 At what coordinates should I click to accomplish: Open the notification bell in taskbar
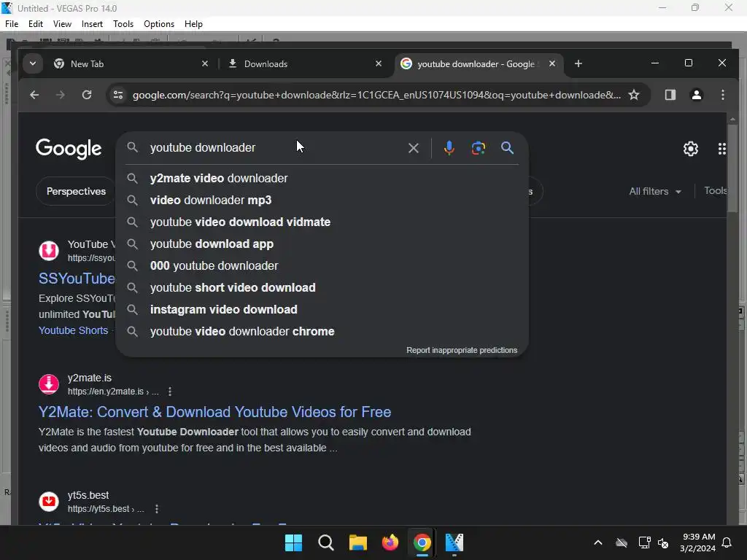point(727,542)
